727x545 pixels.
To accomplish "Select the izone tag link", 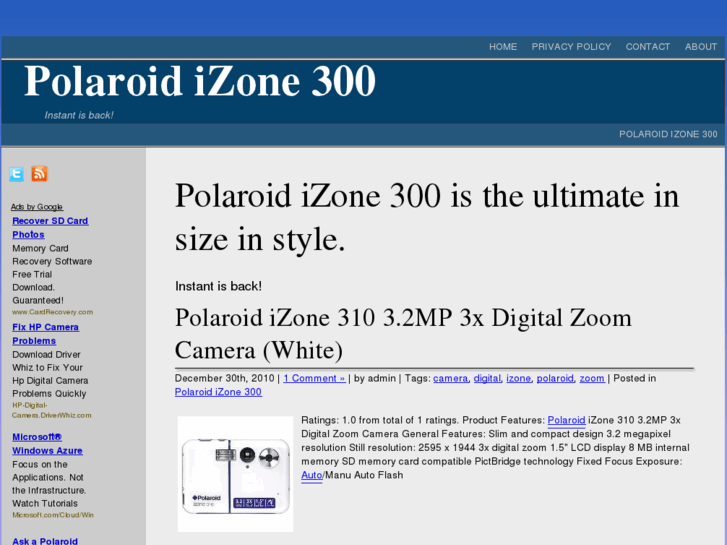I will [518, 378].
